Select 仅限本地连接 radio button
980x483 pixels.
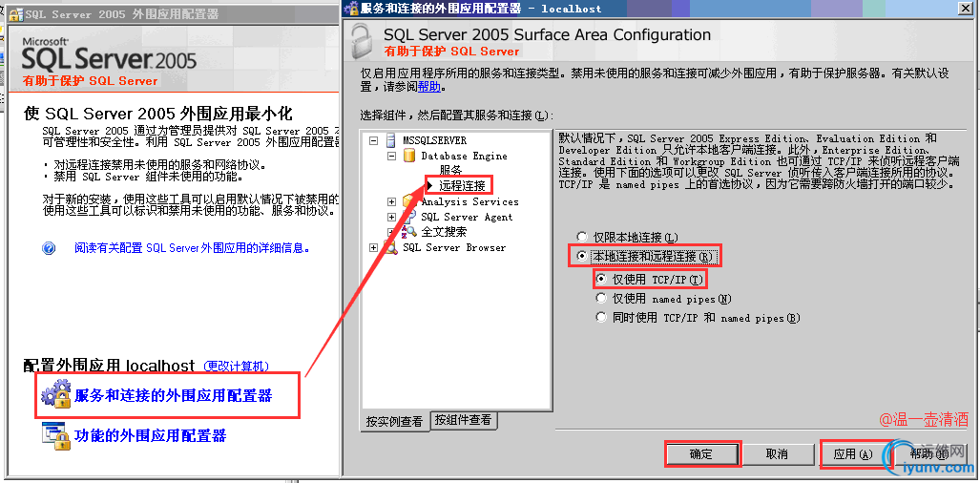click(582, 237)
